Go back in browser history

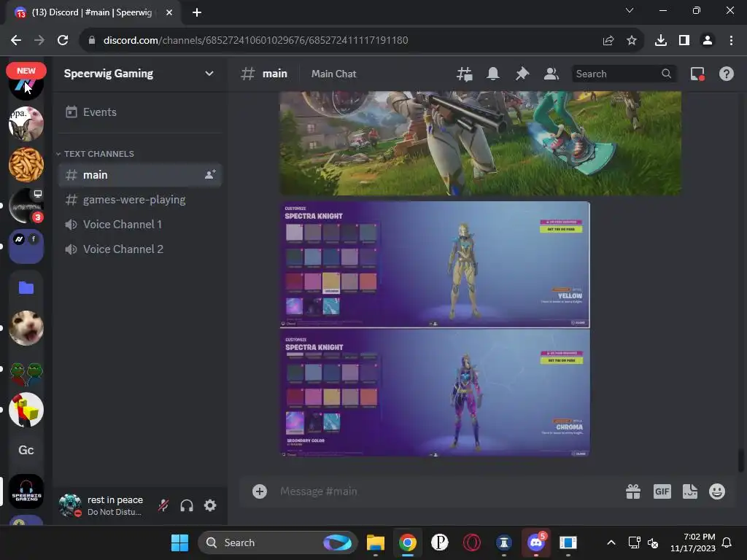tap(16, 41)
